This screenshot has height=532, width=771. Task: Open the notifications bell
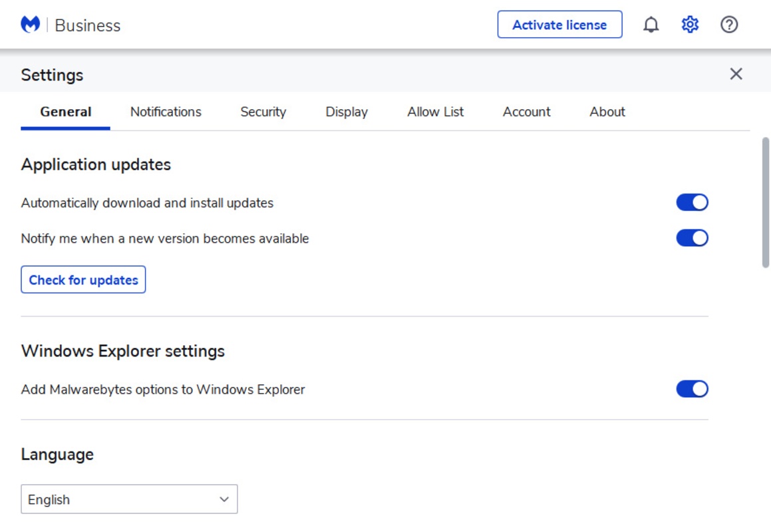click(x=651, y=25)
